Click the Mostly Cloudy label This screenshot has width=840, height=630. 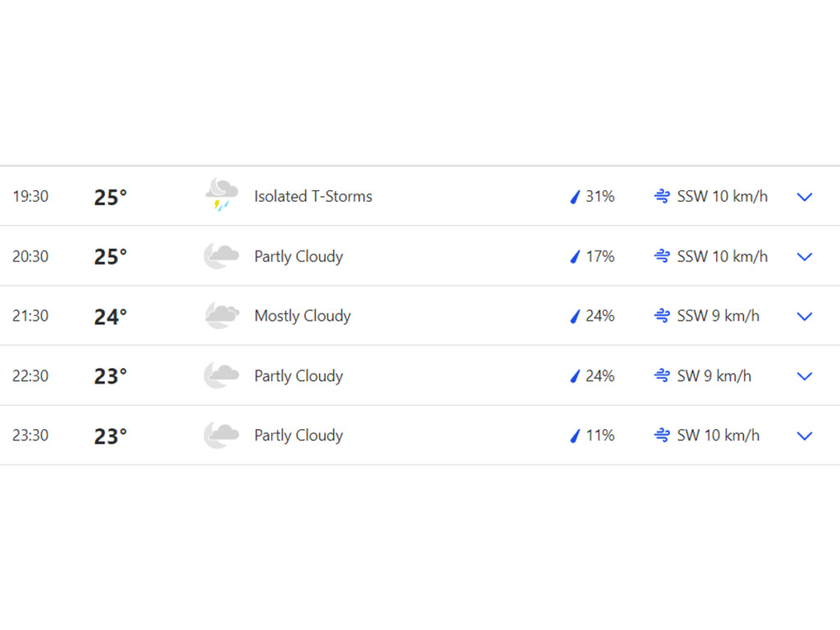click(x=303, y=316)
